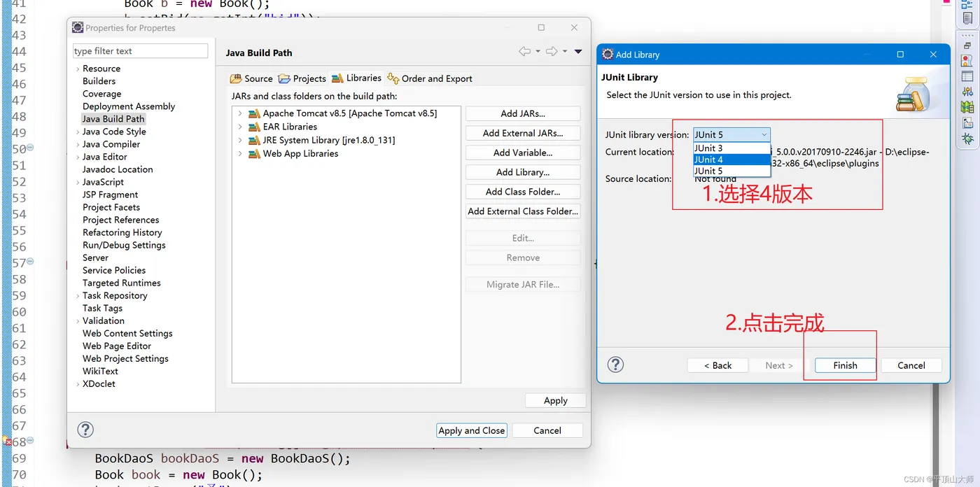Screen dimensions: 980x487
Task: Open the Snippets view icon in right trim
Action: (967, 123)
